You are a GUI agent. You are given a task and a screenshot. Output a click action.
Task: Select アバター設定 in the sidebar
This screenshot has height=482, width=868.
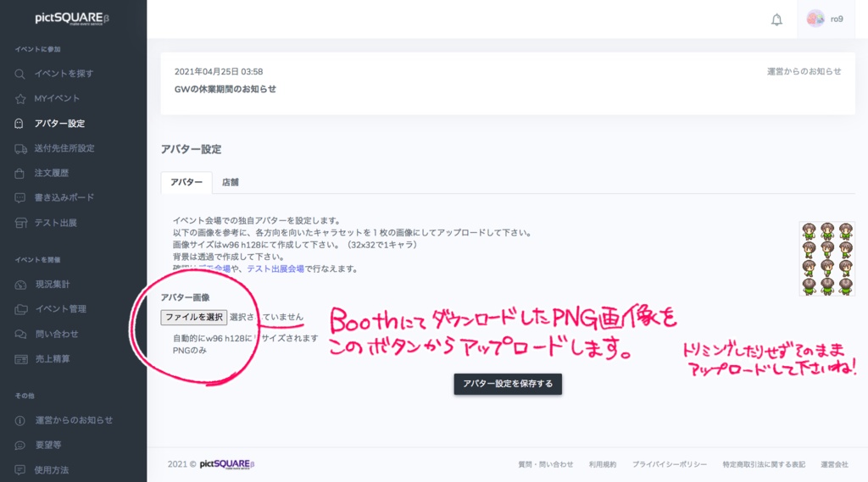click(x=59, y=124)
